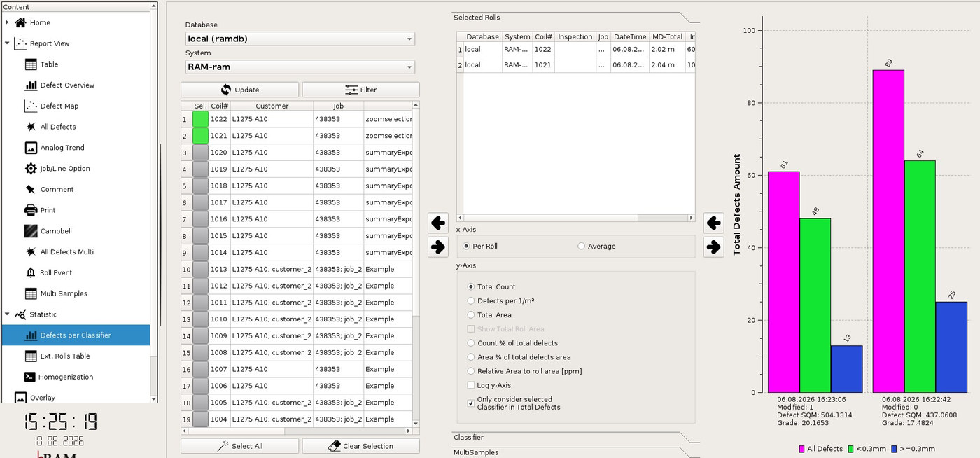Collapse the Statistic tree node
The width and height of the screenshot is (980, 458).
[x=7, y=314]
